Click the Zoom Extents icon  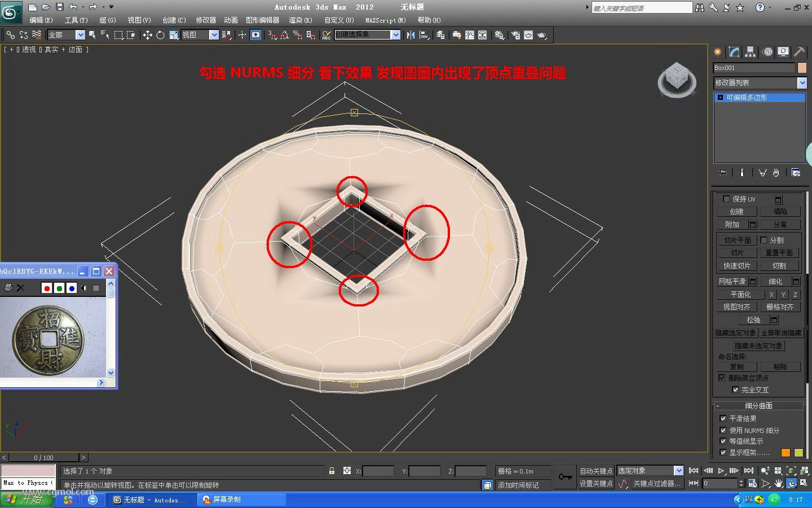point(791,471)
